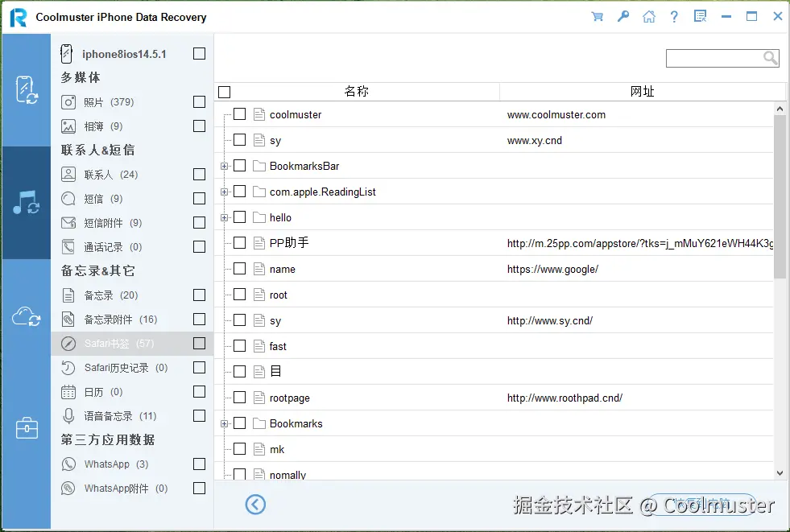
Task: Click the vertical scrollbar thumb
Action: (780, 193)
